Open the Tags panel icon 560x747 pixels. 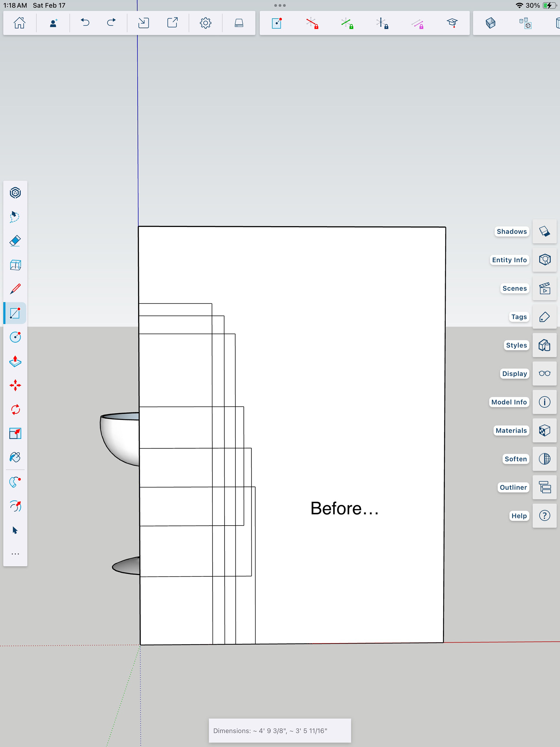(545, 317)
